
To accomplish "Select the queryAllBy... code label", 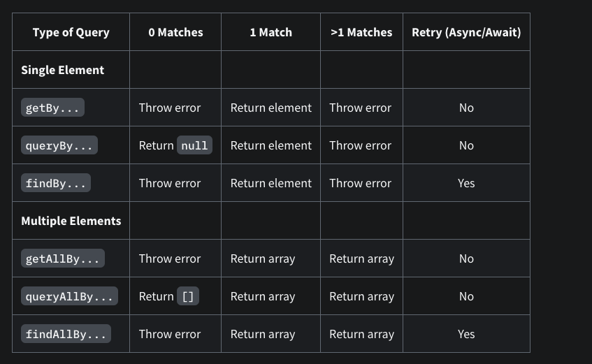I will [69, 296].
